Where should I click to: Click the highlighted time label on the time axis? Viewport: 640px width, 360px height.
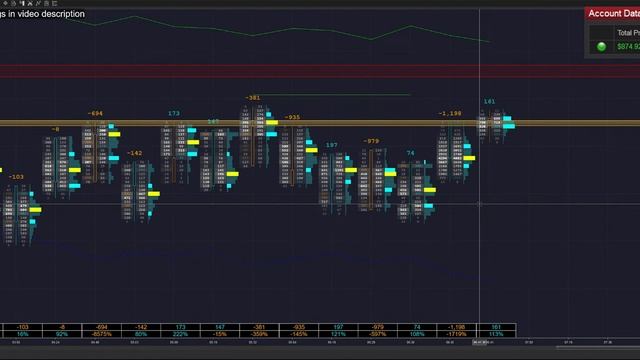[x=480, y=342]
